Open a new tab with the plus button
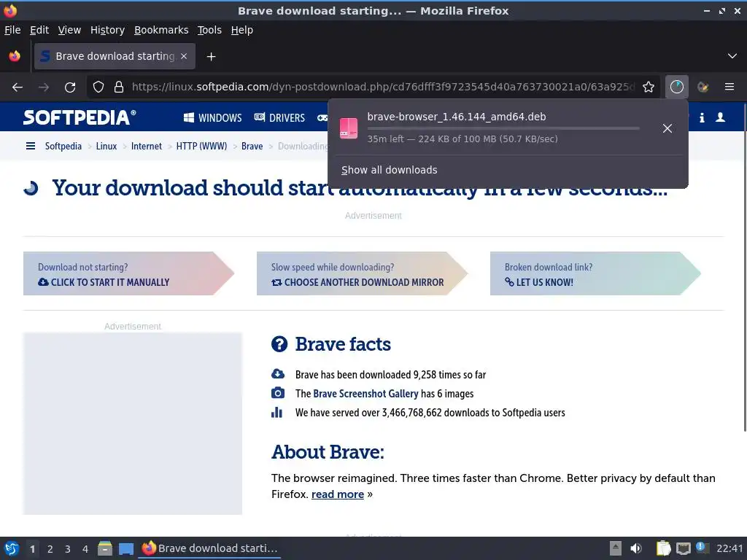This screenshot has width=747, height=560. click(211, 57)
